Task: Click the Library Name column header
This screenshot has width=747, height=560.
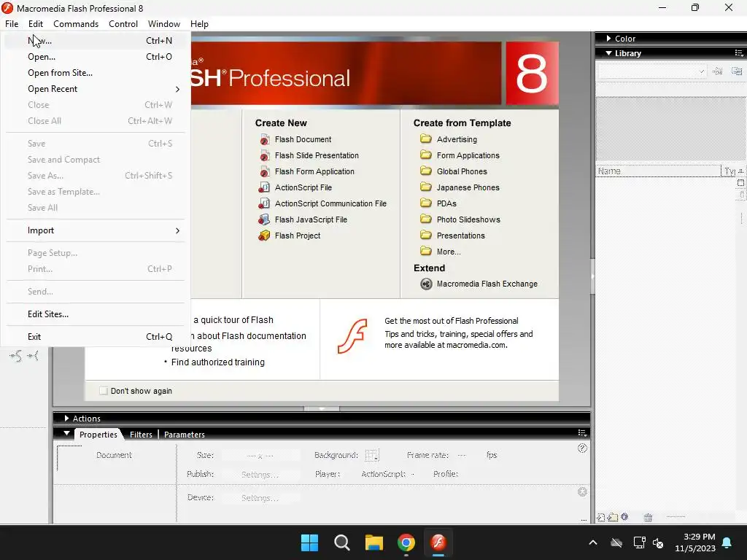Action: (659, 171)
